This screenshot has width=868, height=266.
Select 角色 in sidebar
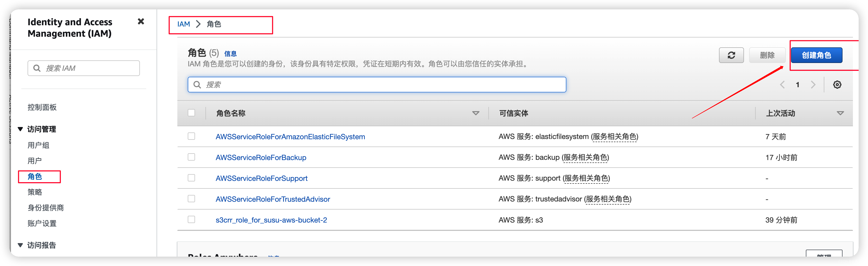pos(35,176)
